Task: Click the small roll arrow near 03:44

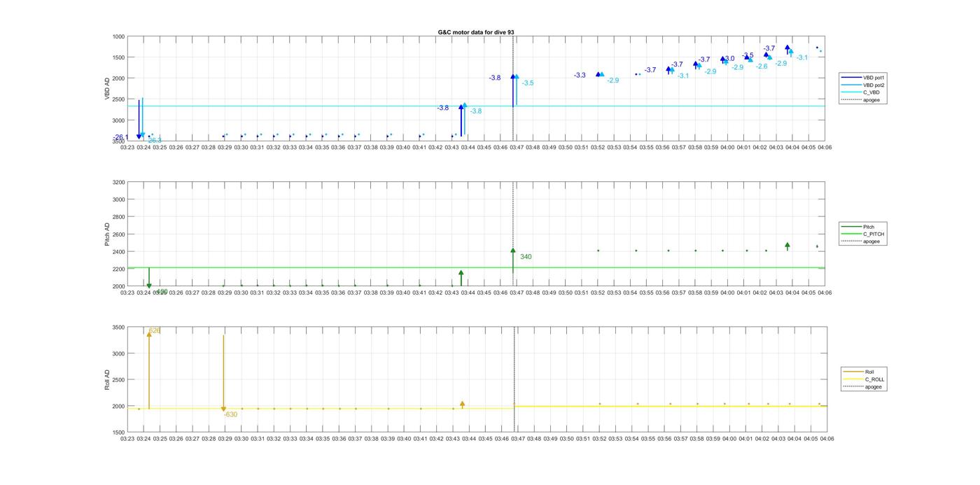Action: coord(462,405)
